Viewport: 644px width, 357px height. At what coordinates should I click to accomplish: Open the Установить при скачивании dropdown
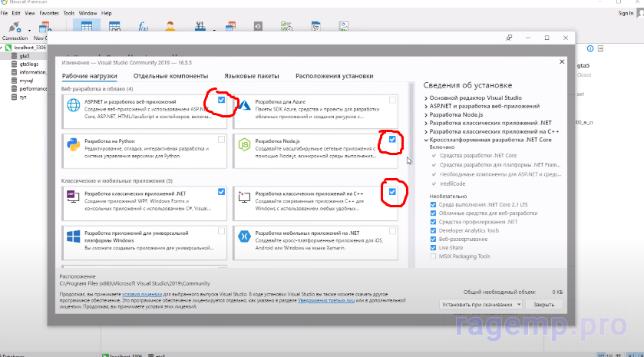pos(519,305)
